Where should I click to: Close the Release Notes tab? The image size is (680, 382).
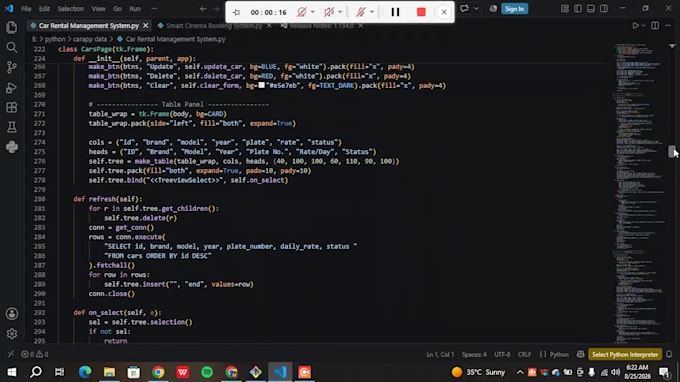360,26
